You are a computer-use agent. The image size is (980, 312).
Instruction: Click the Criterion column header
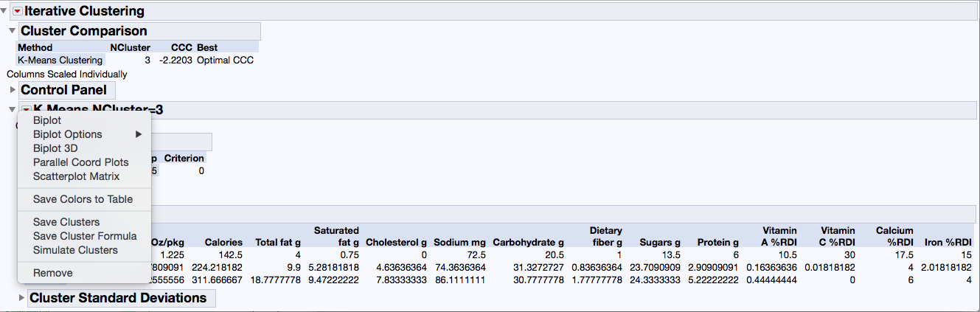pyautogui.click(x=184, y=158)
